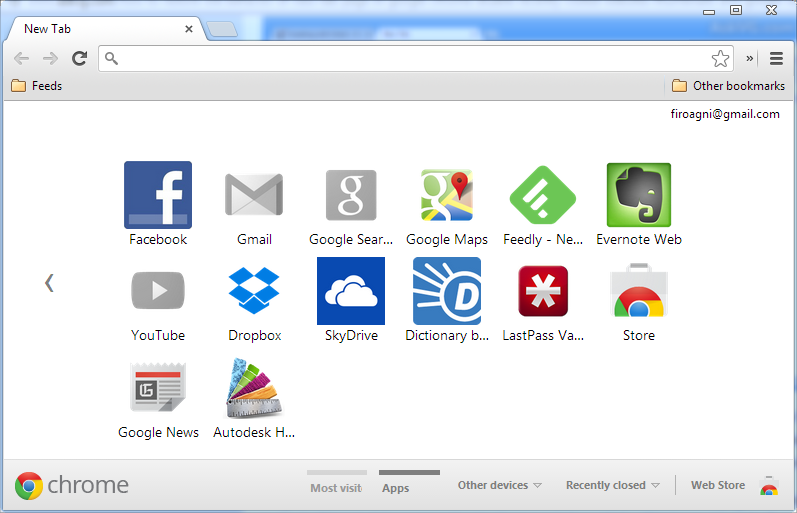Bookmark this page with star icon
The height and width of the screenshot is (513, 797).
720,58
